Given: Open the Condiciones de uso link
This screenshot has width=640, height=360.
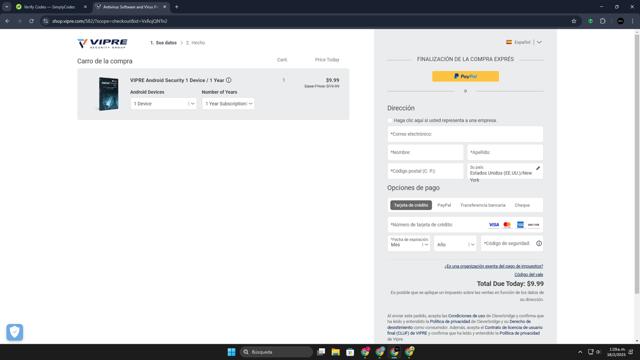Looking at the screenshot, I should click(467, 316).
